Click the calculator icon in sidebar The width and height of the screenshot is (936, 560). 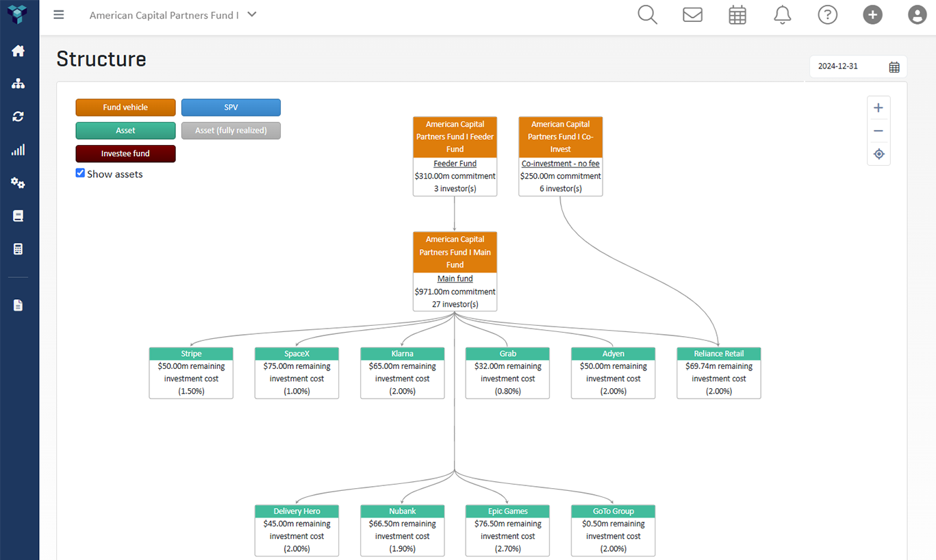coord(18,249)
